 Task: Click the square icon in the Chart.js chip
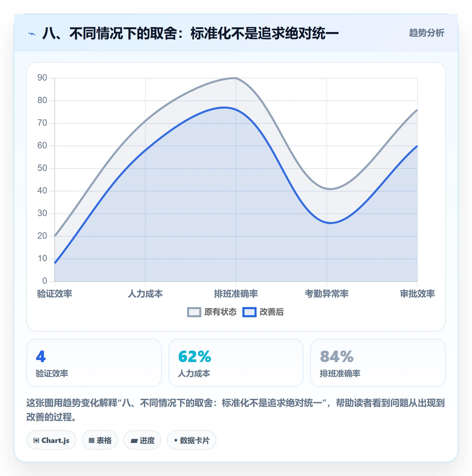pos(36,440)
